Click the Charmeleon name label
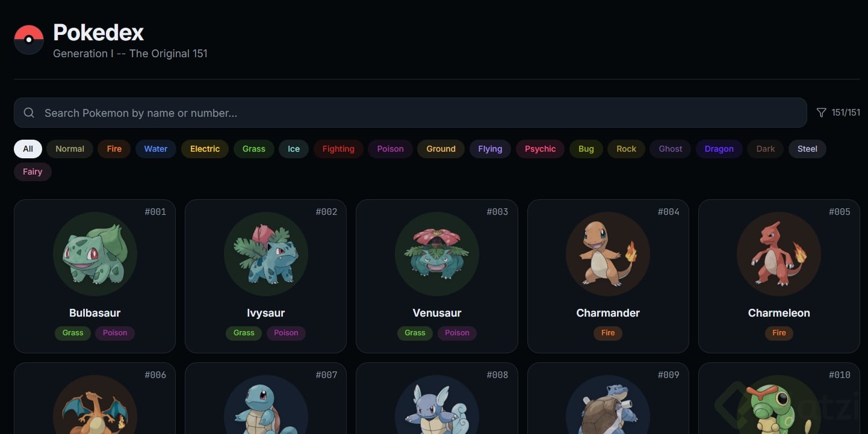Viewport: 868px width, 434px height. (x=779, y=313)
